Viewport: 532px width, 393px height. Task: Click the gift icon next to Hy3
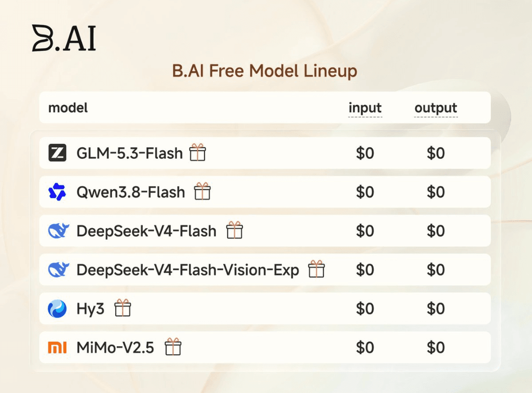(123, 308)
